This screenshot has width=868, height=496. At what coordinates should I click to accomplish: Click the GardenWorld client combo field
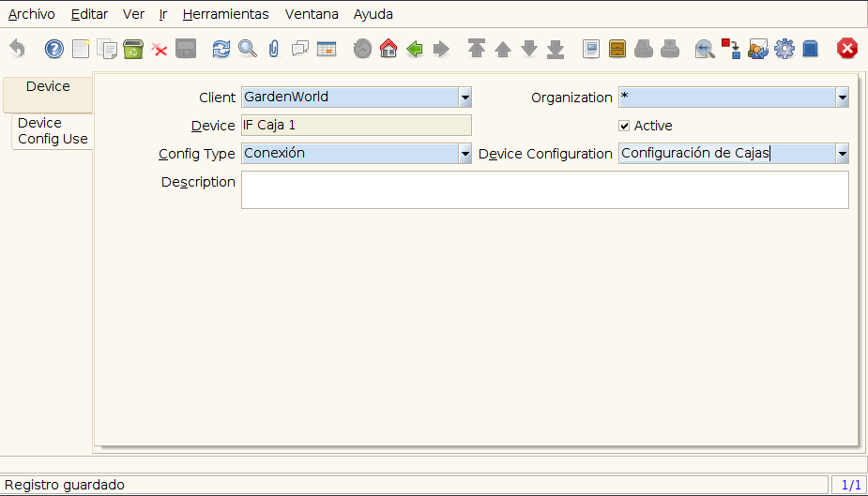coord(350,98)
